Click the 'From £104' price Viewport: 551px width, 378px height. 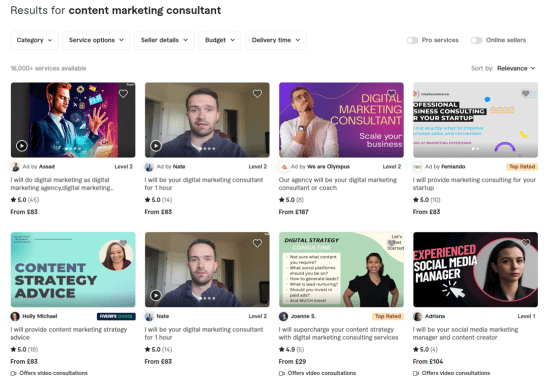pyautogui.click(x=428, y=361)
